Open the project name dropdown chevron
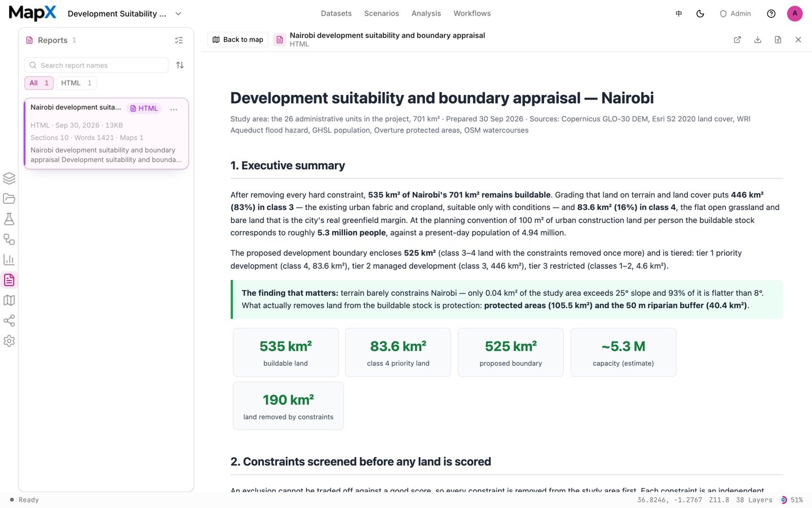Screen dimensions: 812x508 click(x=178, y=14)
